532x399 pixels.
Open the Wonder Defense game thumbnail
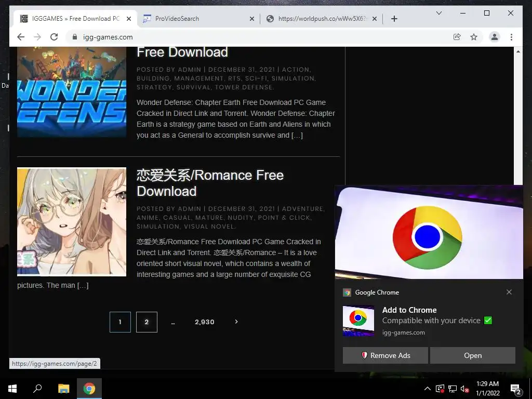click(x=72, y=92)
